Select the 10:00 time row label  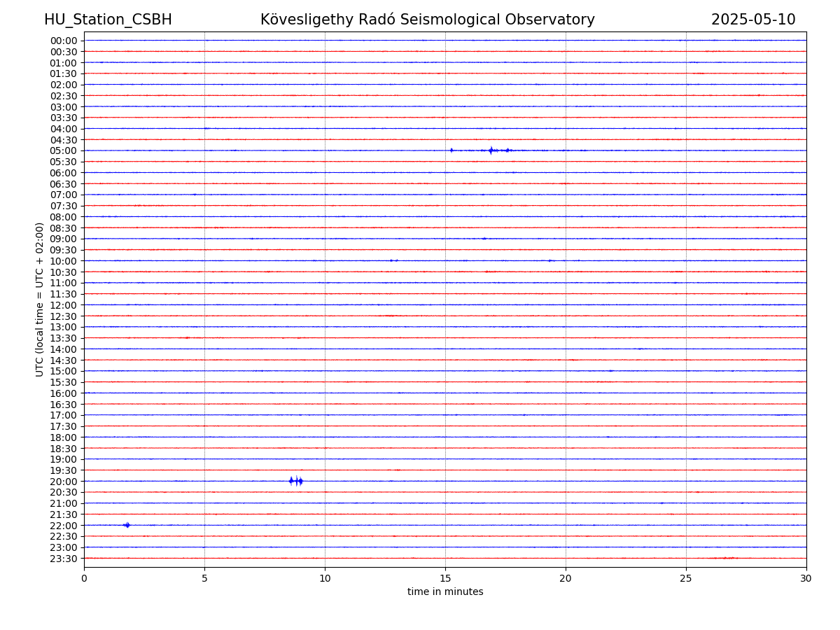pyautogui.click(x=64, y=261)
